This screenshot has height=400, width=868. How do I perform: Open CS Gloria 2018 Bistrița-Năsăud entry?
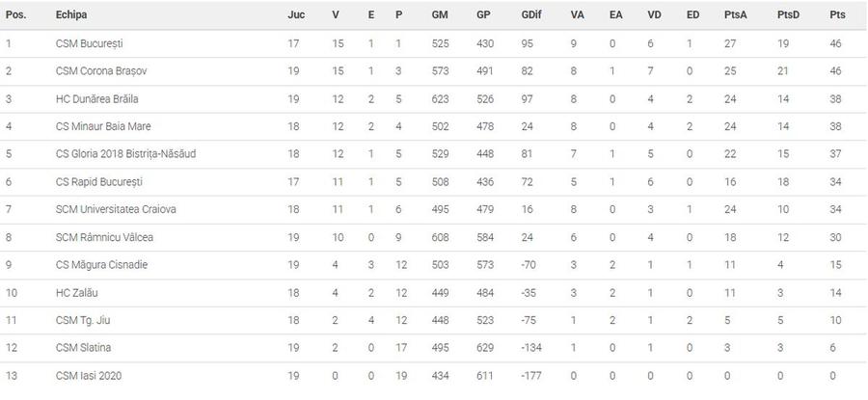(125, 154)
